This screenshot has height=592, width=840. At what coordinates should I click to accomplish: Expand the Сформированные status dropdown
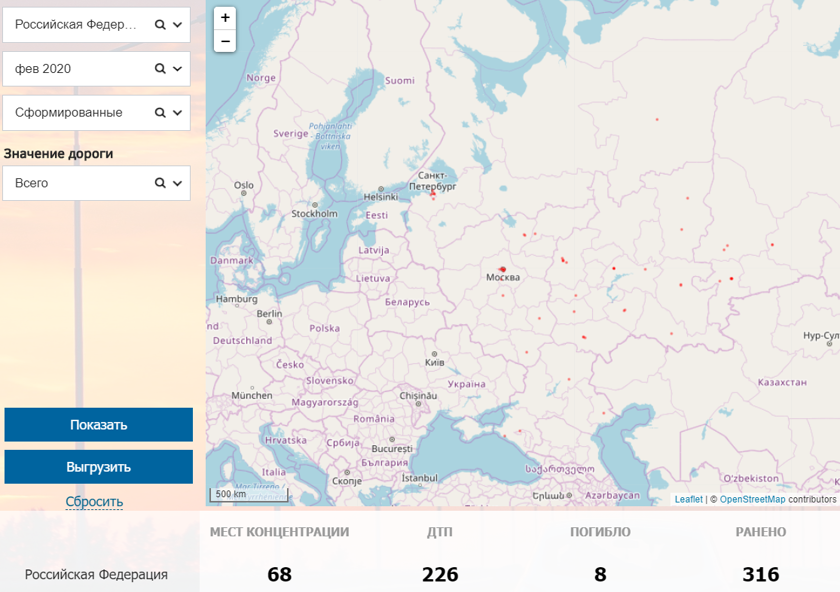click(178, 113)
